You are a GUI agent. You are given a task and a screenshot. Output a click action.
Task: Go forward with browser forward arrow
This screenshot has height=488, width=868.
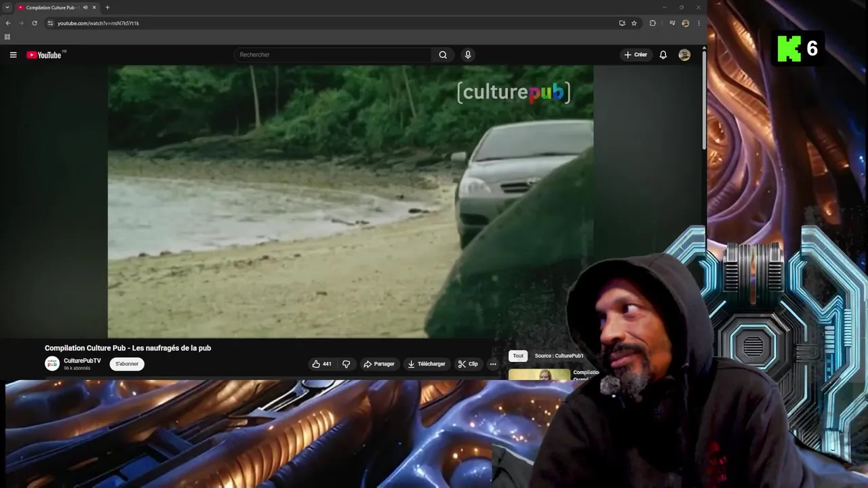point(21,23)
